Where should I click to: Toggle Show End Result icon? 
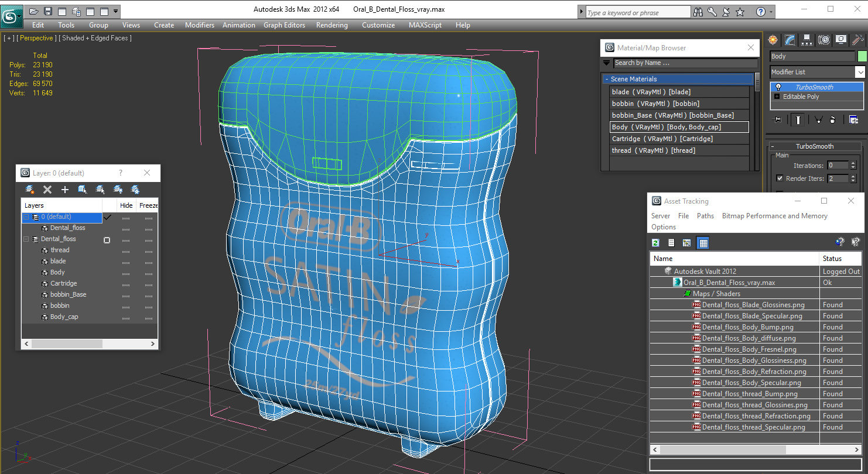point(798,119)
